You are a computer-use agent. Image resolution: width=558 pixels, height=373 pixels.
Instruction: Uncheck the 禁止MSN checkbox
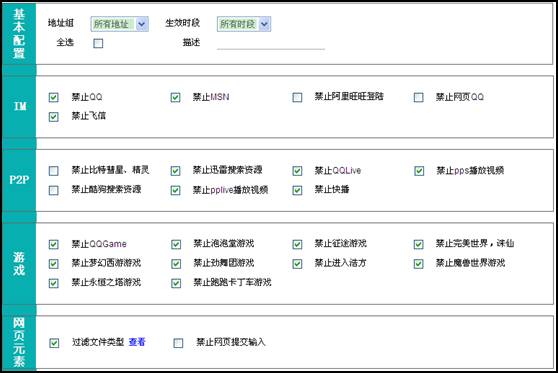pos(175,97)
